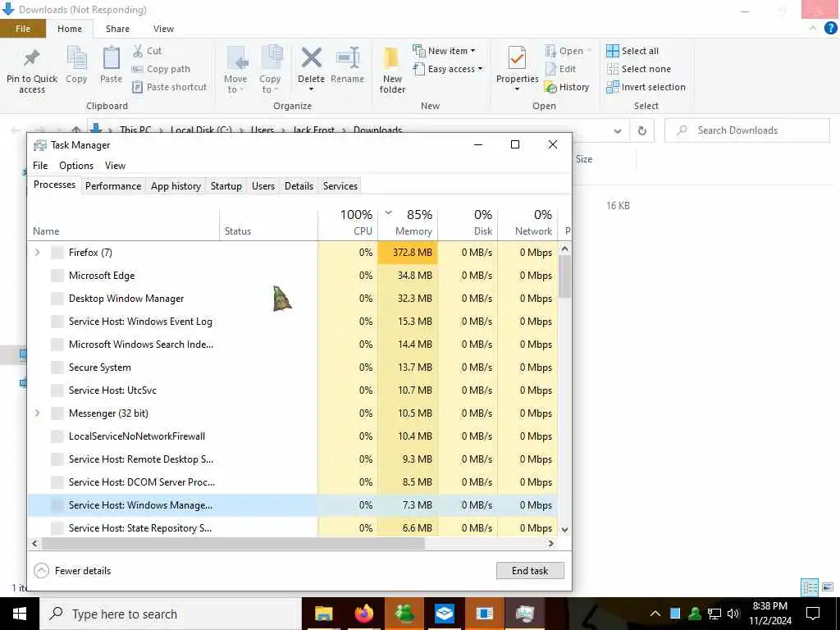Image resolution: width=840 pixels, height=630 pixels.
Task: Sort processes by the Memory column
Action: [409, 222]
